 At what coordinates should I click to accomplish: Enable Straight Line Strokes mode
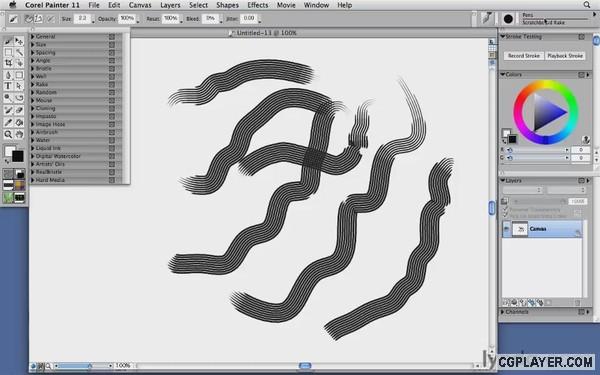click(39, 18)
